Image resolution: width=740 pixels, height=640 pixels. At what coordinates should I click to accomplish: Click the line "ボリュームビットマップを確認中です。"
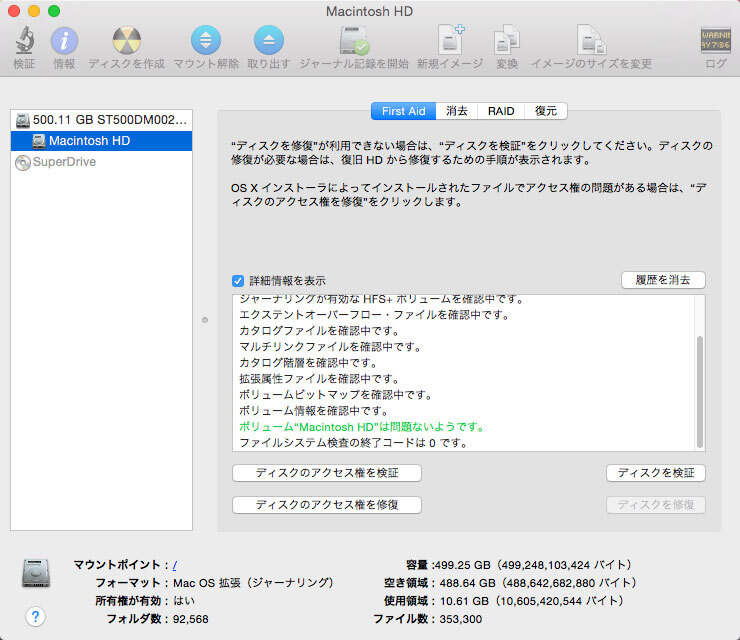coord(336,395)
